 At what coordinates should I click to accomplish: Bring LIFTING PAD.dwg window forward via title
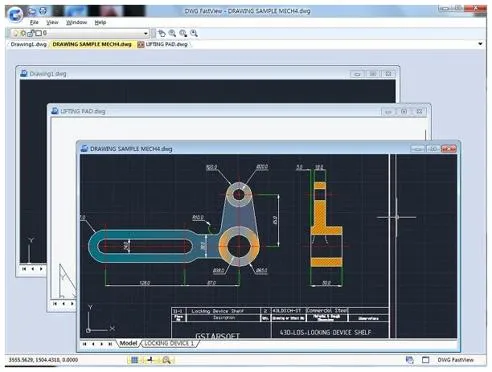(x=83, y=111)
